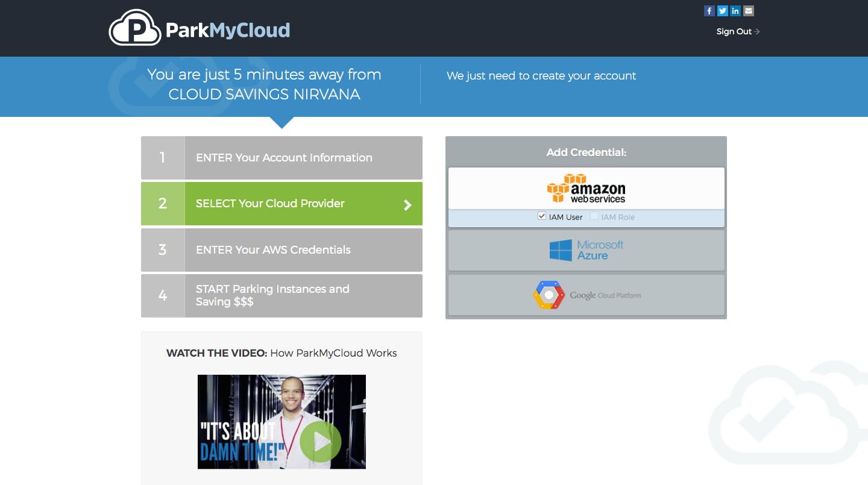Select step 2 Select Your Cloud Provider
The image size is (868, 485).
coord(270,204)
